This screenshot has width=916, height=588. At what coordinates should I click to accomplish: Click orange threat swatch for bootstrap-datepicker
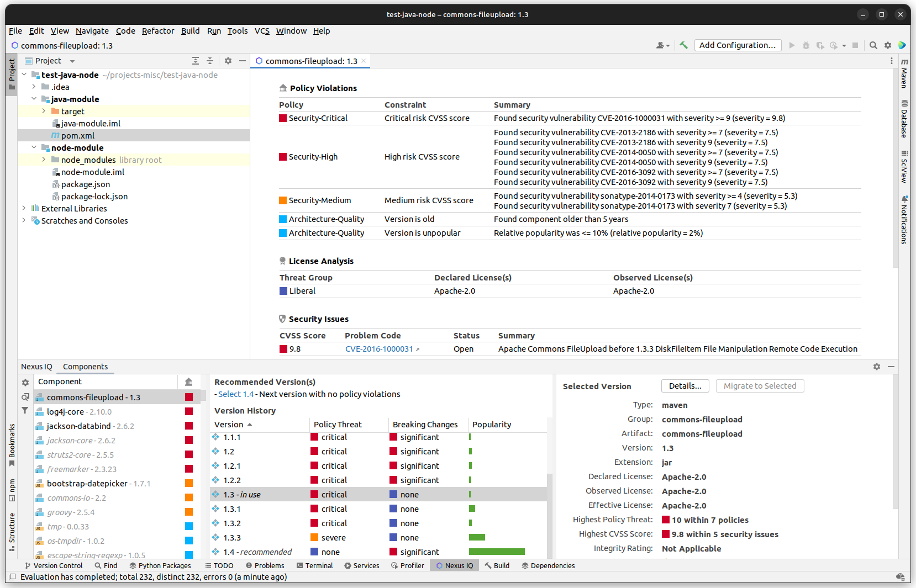[x=189, y=483]
